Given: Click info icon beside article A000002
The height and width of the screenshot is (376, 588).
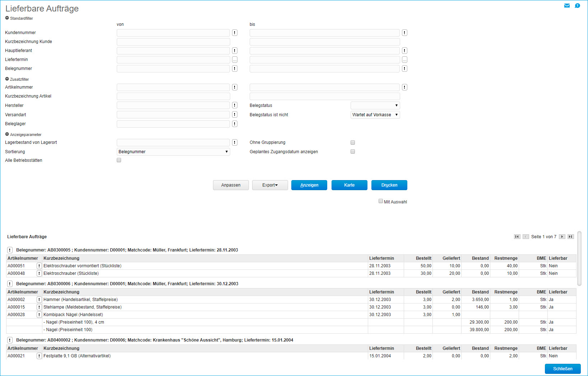Looking at the screenshot, I should coord(39,300).
